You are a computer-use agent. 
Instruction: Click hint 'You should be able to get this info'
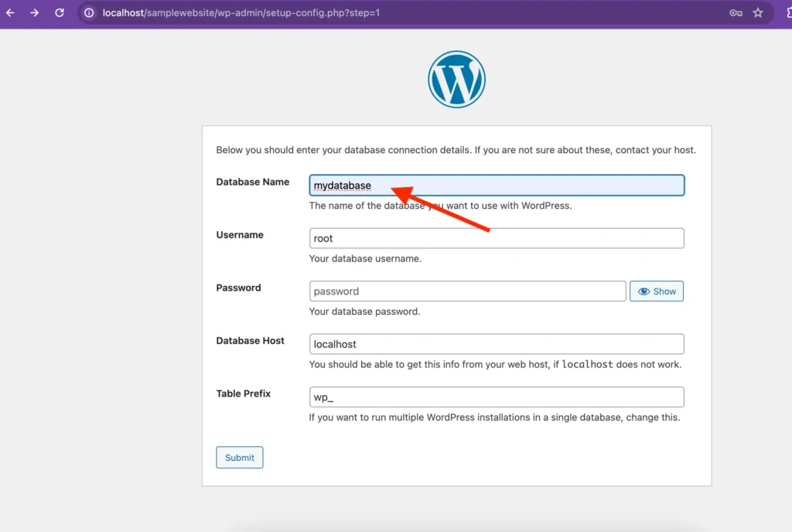pyautogui.click(x=496, y=364)
